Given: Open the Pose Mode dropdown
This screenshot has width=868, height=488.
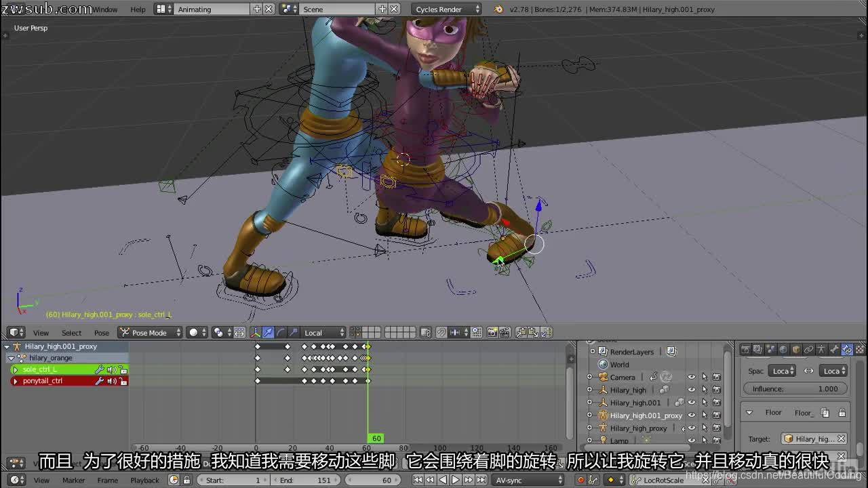Looking at the screenshot, I should tap(151, 332).
